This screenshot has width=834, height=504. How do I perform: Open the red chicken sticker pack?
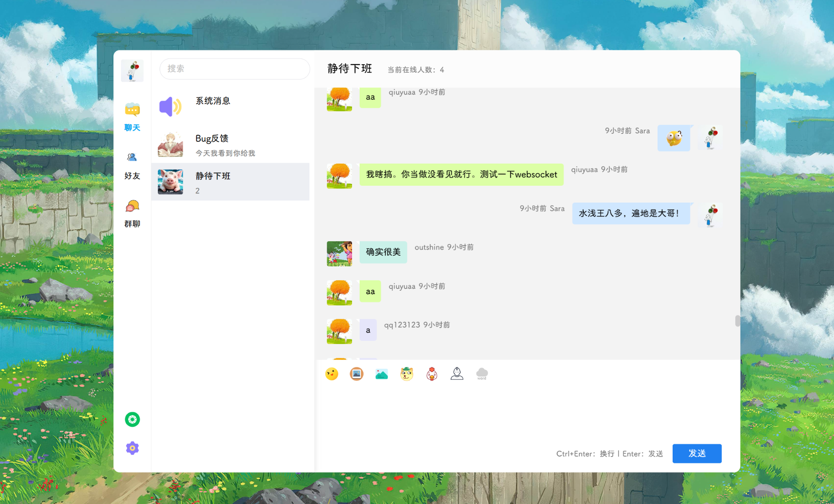(432, 374)
